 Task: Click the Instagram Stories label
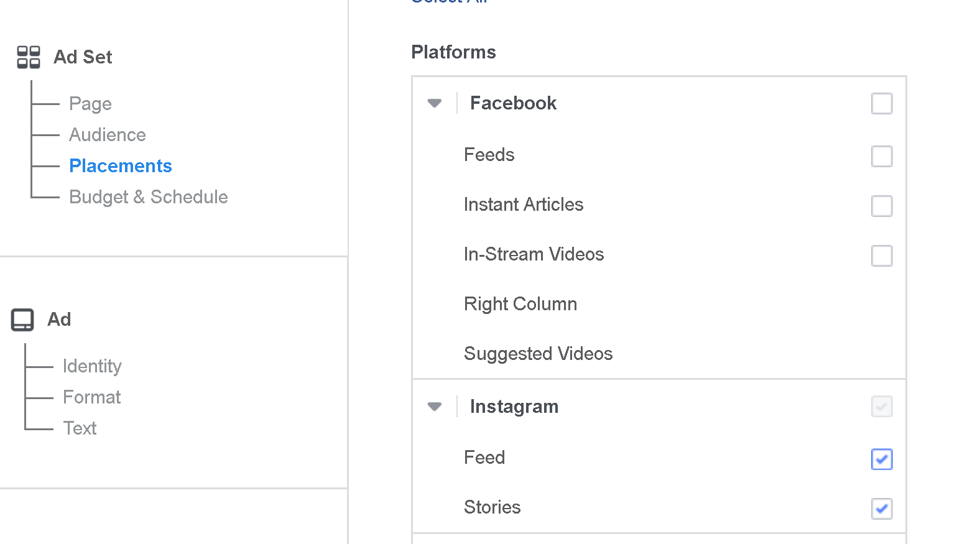pos(492,507)
